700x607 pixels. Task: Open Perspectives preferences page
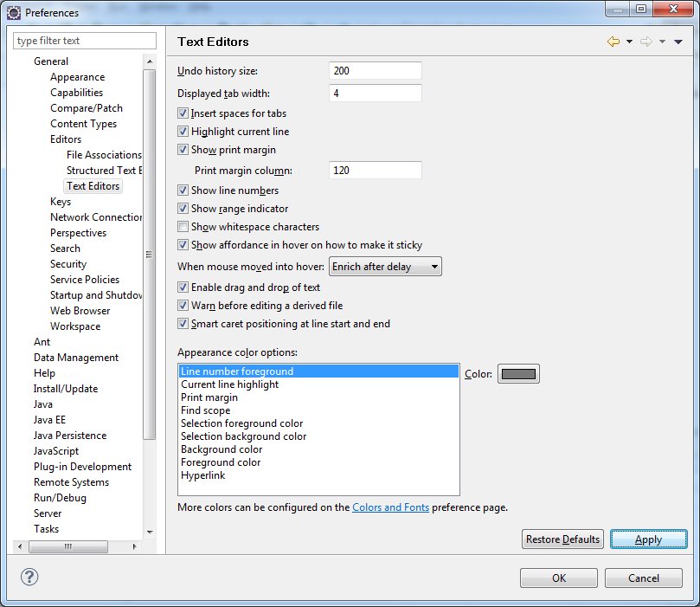click(x=79, y=233)
